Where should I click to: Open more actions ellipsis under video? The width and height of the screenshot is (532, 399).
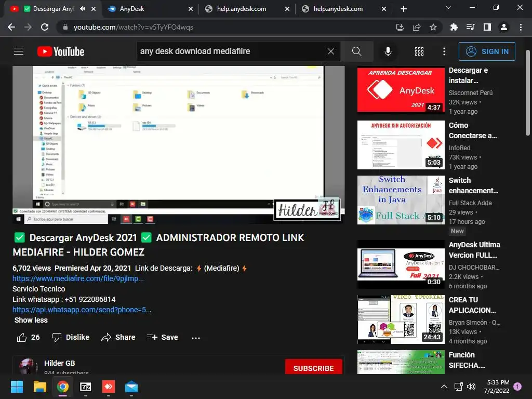[x=196, y=338]
